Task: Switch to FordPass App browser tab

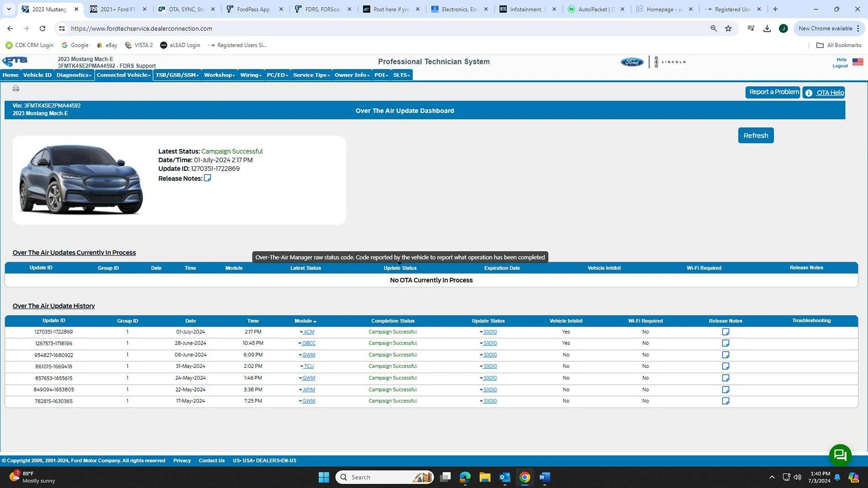Action: tap(255, 9)
